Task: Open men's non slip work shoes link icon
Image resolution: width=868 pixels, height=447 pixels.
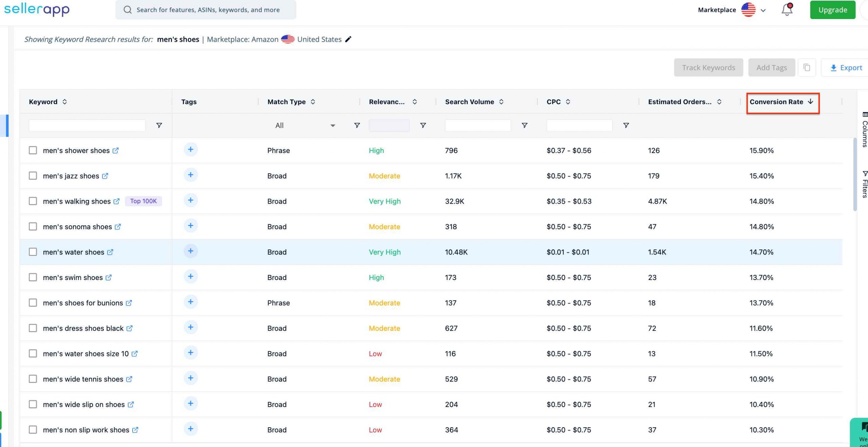Action: point(135,430)
